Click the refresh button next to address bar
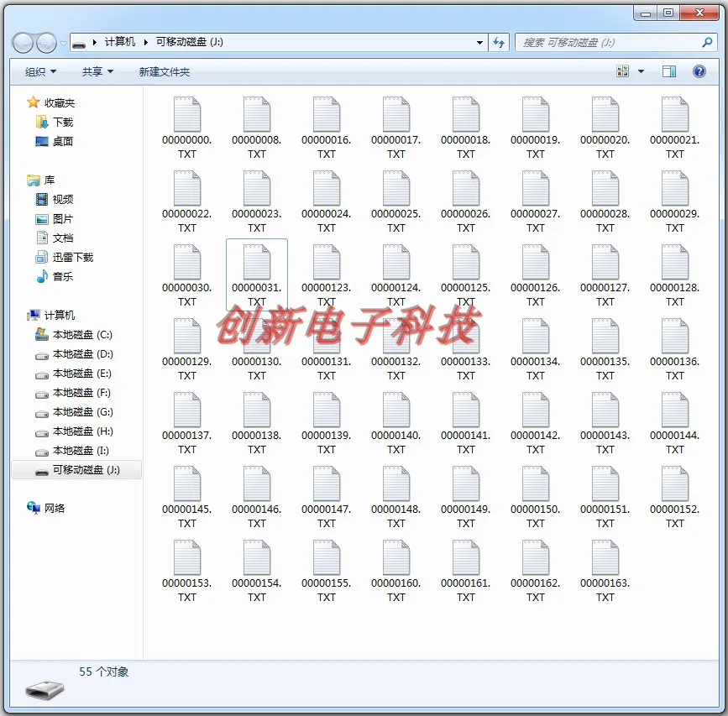This screenshot has height=716, width=728. (499, 43)
